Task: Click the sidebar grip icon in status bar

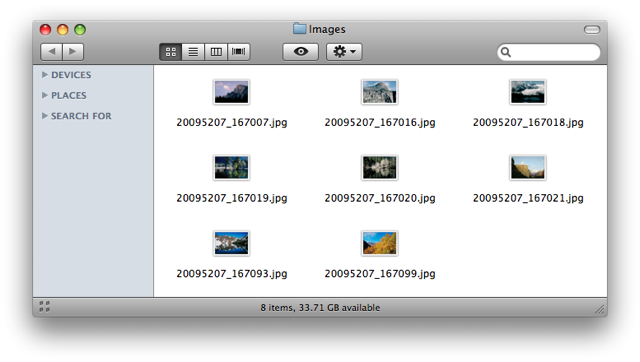Action: [44, 306]
